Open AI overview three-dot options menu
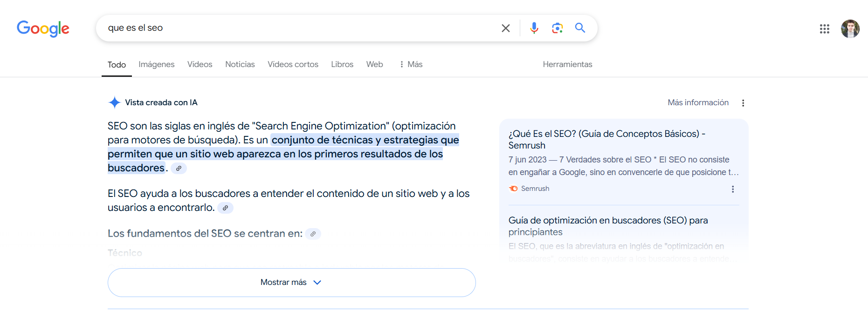Image resolution: width=868 pixels, height=311 pixels. [x=743, y=103]
